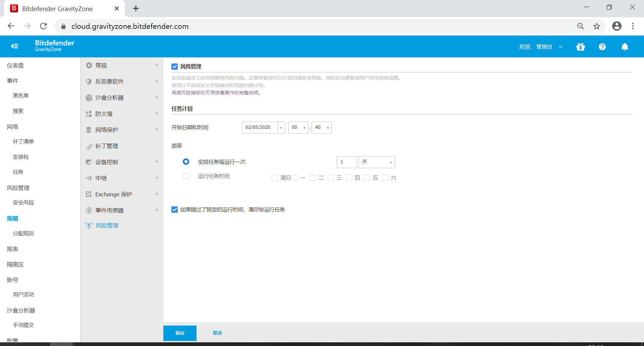644x346 pixels.
Task: Open 仪表盘 in the left menu
Action: tap(15, 65)
